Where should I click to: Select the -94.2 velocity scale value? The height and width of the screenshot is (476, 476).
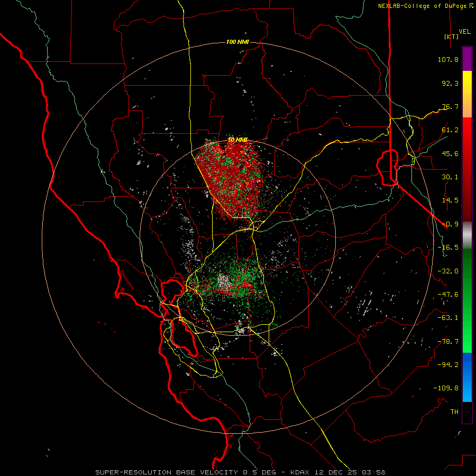[x=448, y=365]
